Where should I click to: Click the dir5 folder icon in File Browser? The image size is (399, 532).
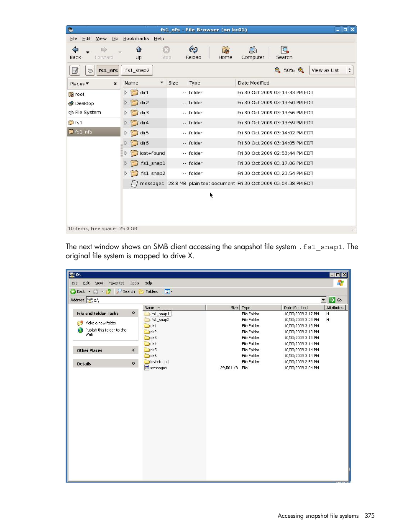pos(134,133)
